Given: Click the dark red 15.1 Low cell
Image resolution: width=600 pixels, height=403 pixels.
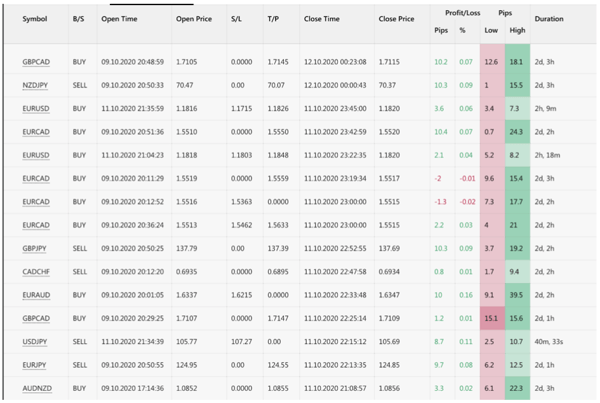Looking at the screenshot, I should [x=491, y=318].
